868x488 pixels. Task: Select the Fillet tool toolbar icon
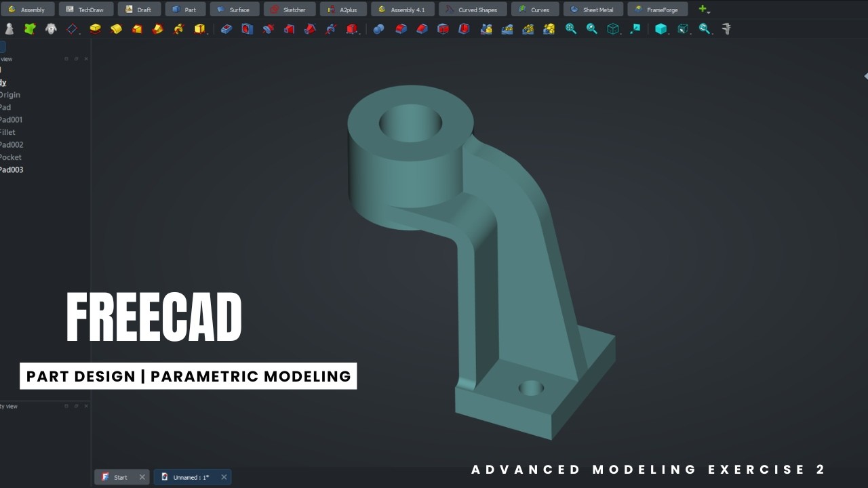click(x=401, y=28)
